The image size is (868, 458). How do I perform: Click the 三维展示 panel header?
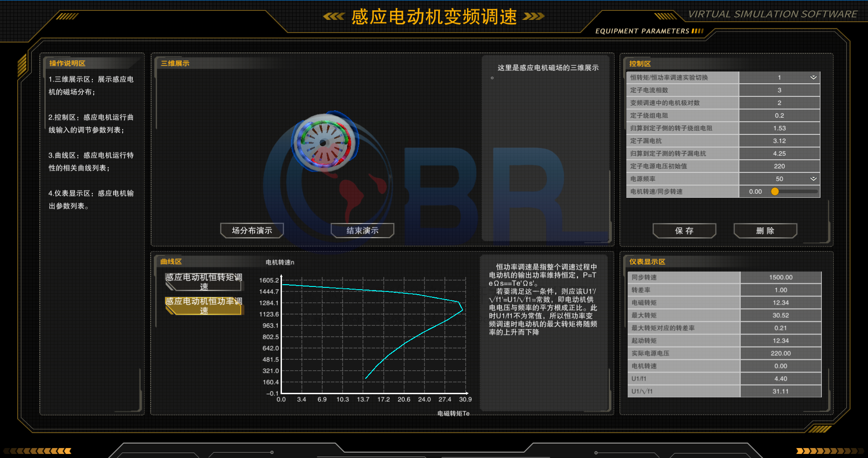click(175, 63)
